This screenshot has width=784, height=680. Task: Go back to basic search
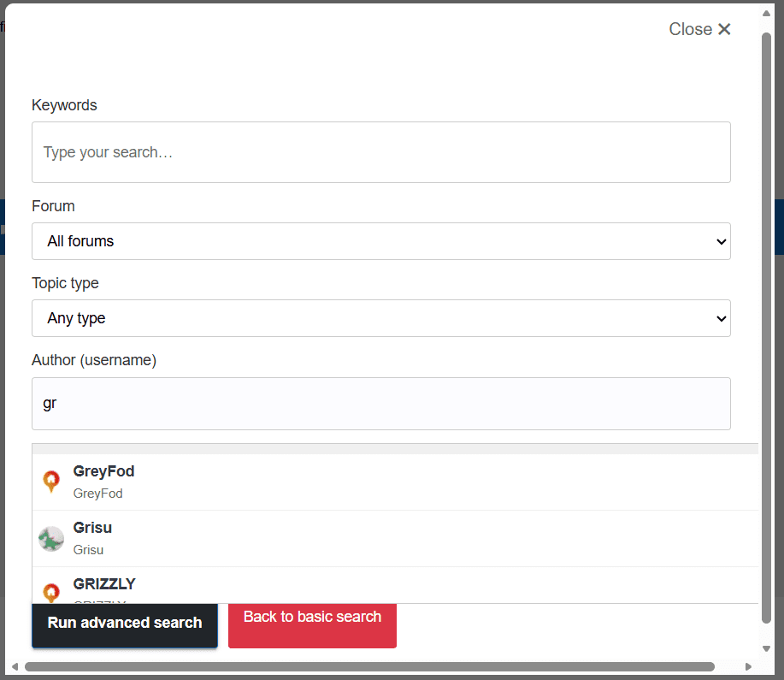[x=312, y=618]
